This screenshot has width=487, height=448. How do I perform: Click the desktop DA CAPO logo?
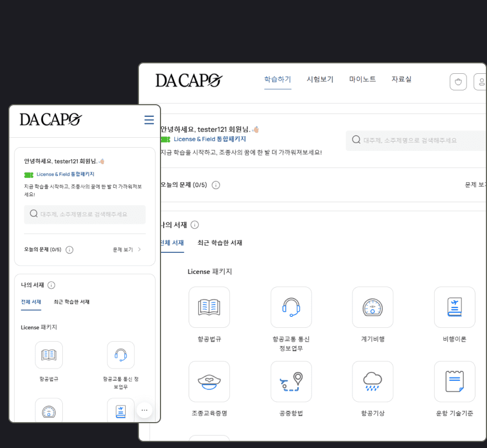point(189,80)
